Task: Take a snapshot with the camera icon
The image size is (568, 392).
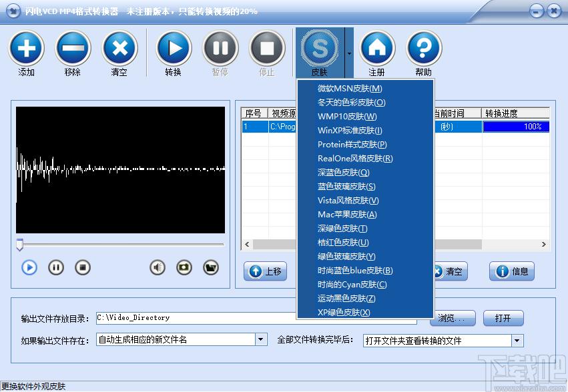Action: pyautogui.click(x=184, y=268)
